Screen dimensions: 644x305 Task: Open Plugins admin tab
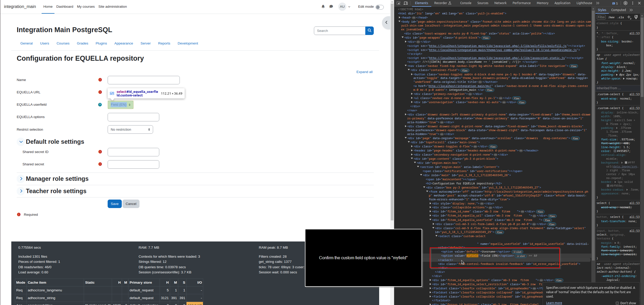point(101,43)
